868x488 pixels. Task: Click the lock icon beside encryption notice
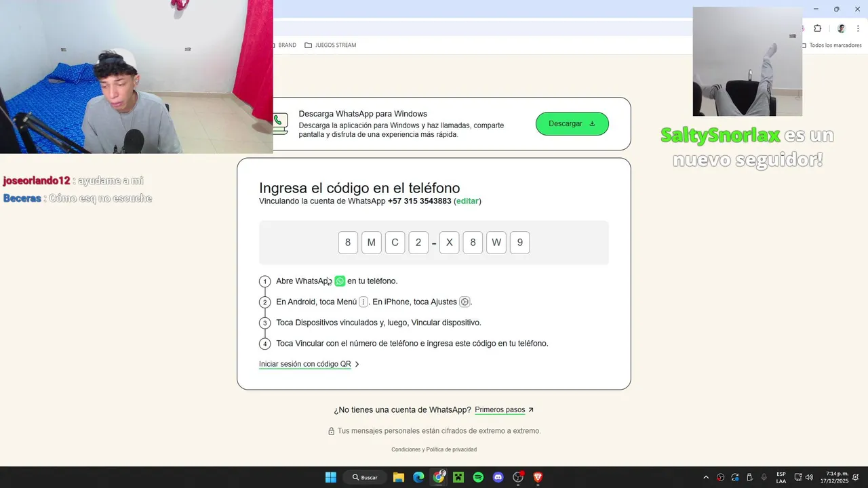tap(332, 431)
